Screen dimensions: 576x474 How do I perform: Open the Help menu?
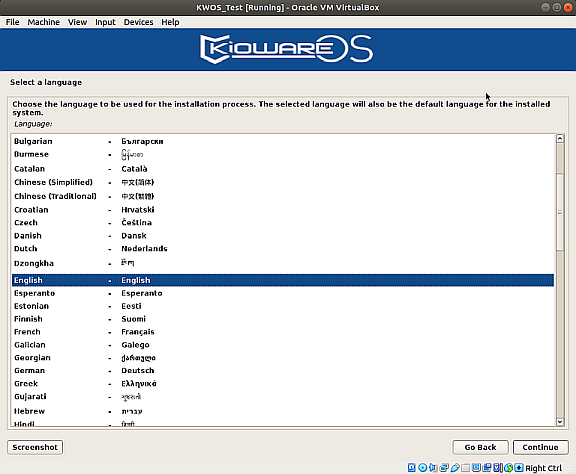(x=170, y=22)
